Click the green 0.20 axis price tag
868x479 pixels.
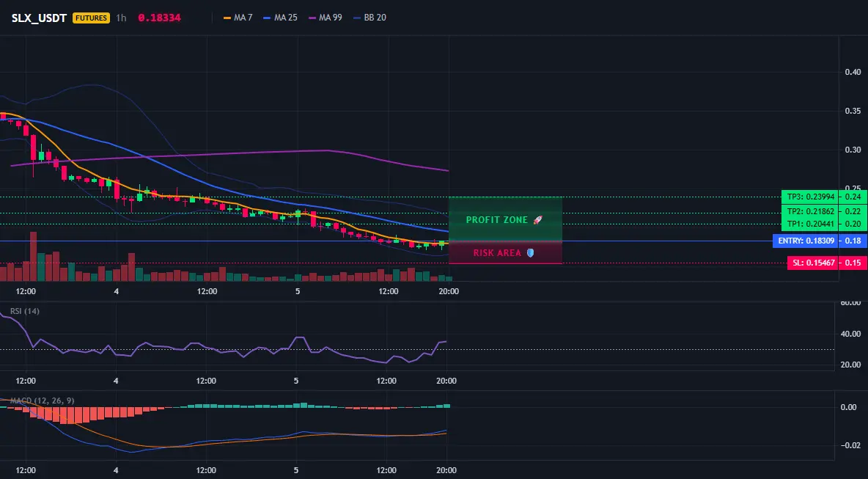point(853,224)
